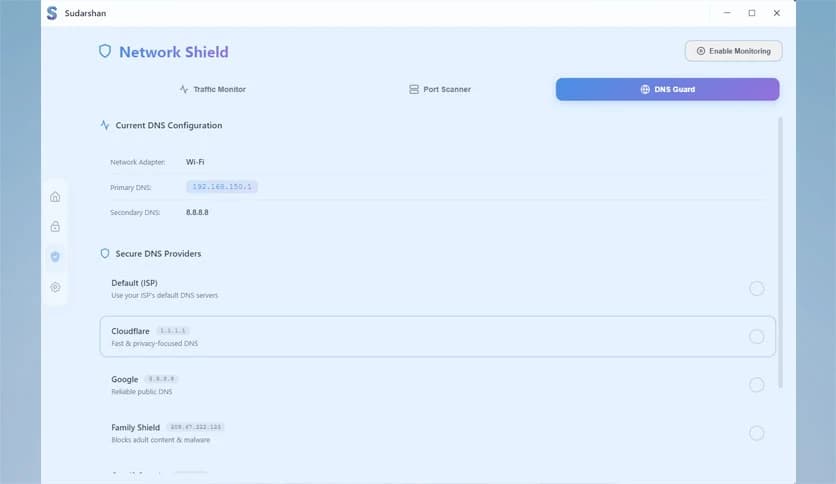Click the pulse icon on Traffic Monitor tab

[184, 89]
